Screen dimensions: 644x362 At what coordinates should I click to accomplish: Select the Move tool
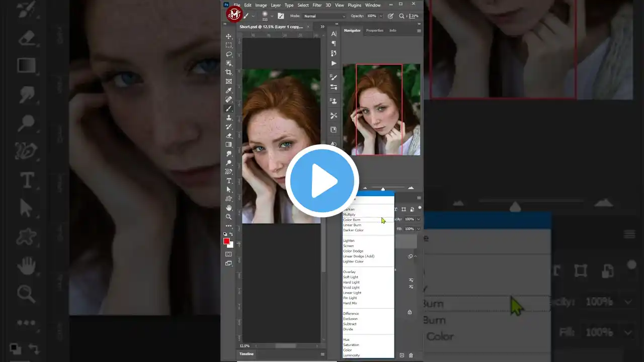[229, 36]
